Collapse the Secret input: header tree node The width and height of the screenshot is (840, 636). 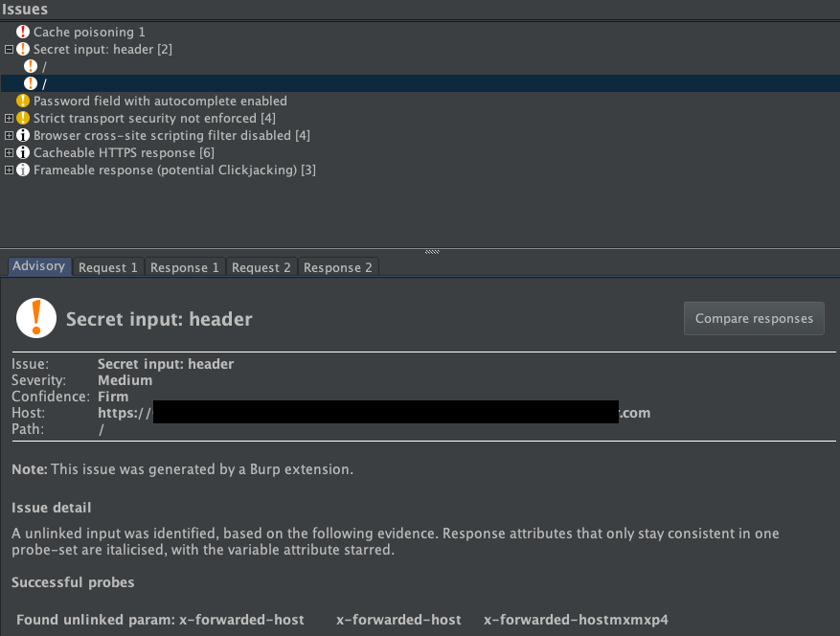click(x=9, y=49)
